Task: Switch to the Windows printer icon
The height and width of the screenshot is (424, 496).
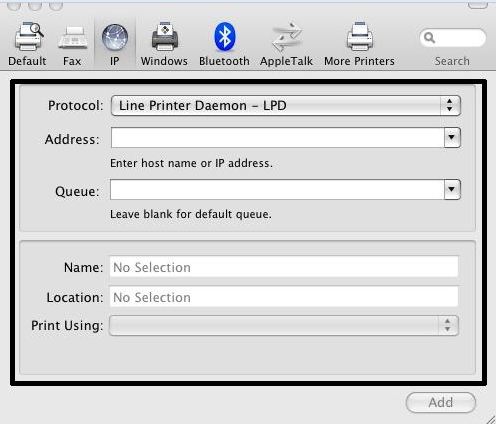Action: click(165, 37)
